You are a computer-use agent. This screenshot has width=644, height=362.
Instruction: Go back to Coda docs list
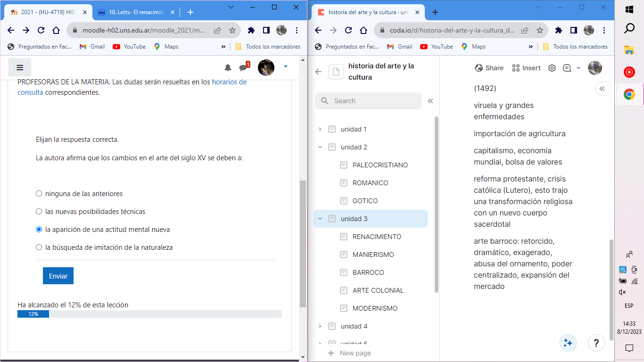[x=318, y=72]
